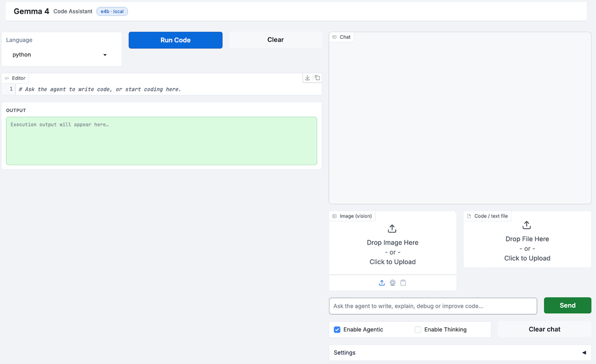The width and height of the screenshot is (596, 364).
Task: Uncheck the Enable Agentic checkbox
Action: point(337,329)
